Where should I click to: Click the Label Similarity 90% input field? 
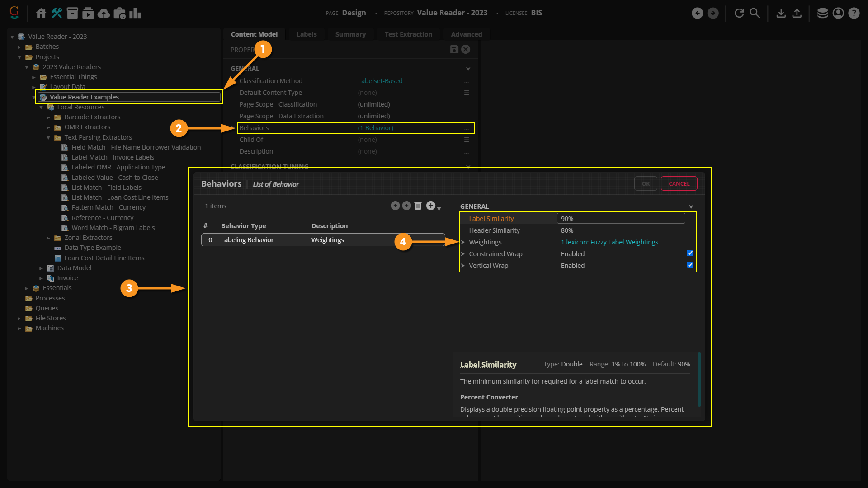click(x=620, y=219)
